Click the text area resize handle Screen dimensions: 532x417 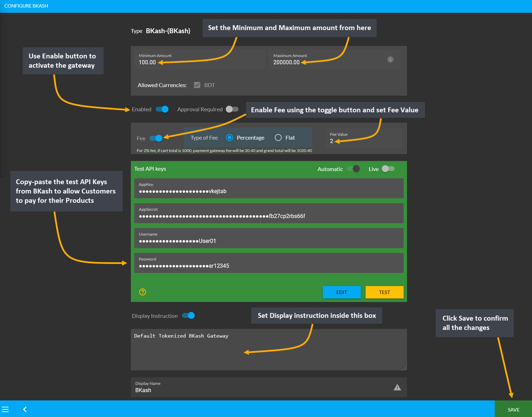(x=404, y=367)
